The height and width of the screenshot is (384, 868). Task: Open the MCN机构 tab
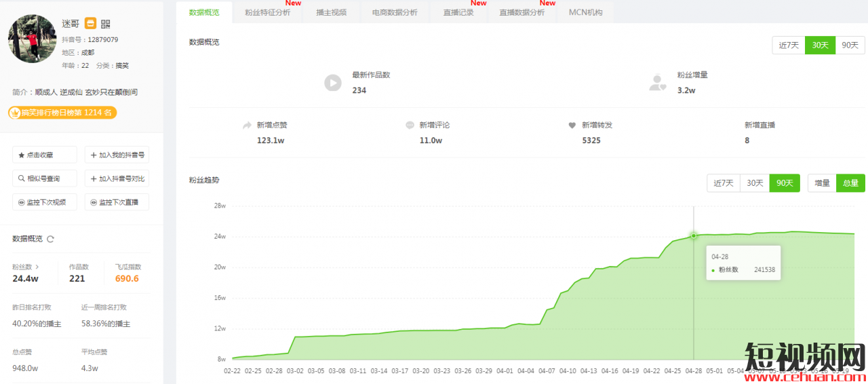[586, 12]
